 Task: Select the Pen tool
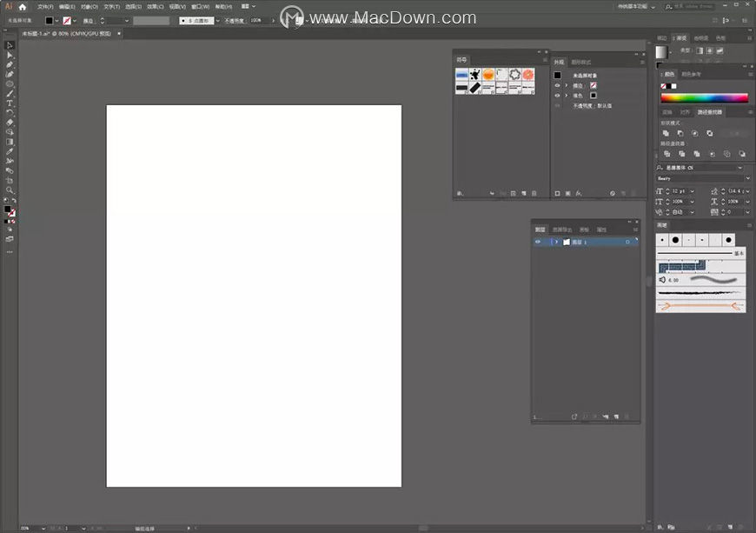click(x=10, y=64)
